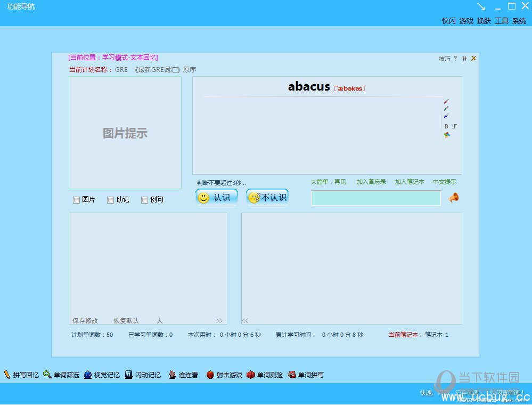532x405 pixels.
Task: Toggle bold text formatting
Action: tap(446, 126)
